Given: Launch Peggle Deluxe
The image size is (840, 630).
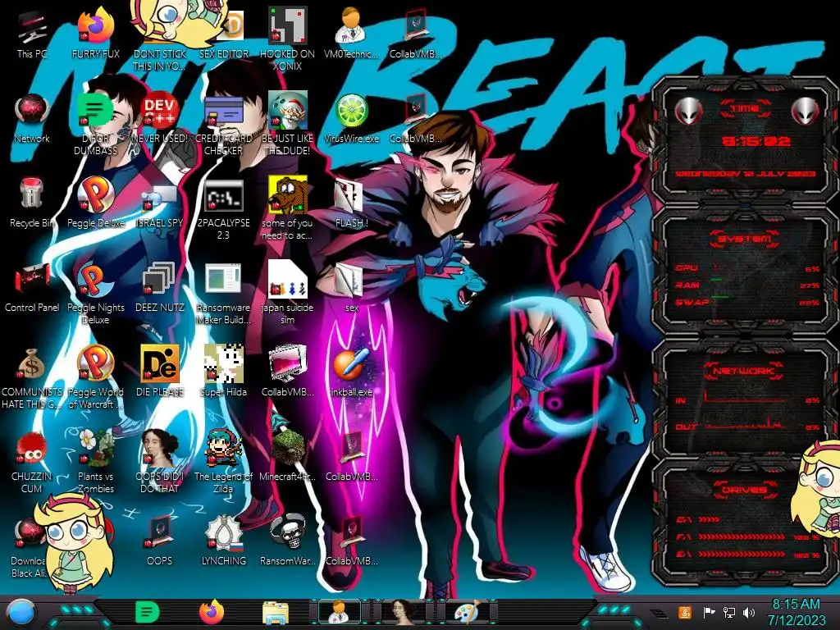Looking at the screenshot, I should tap(96, 203).
